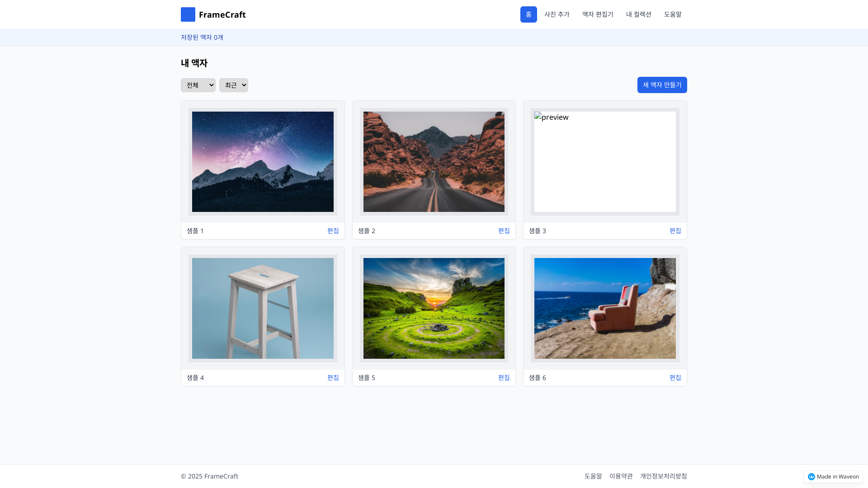
Task: Click the broken preview image of 샘플 3
Action: [x=604, y=162]
